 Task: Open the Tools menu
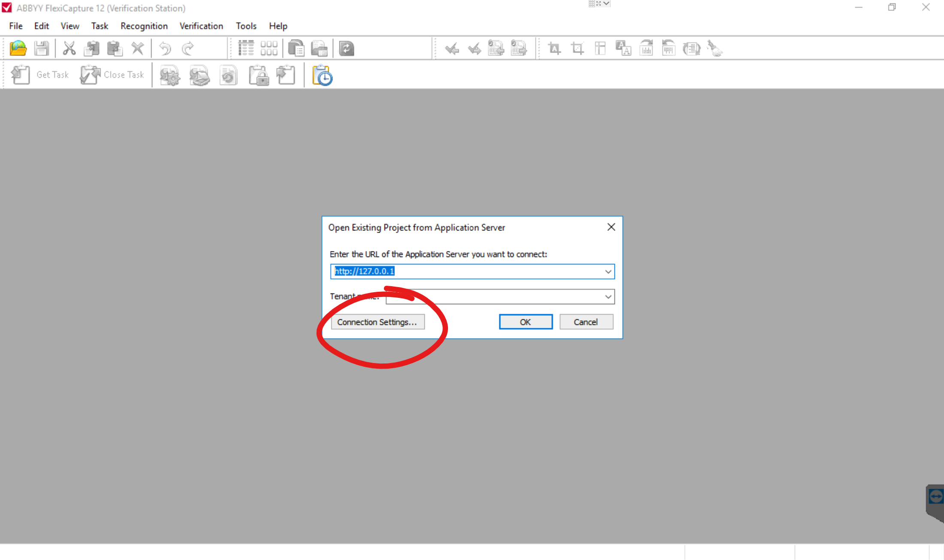tap(246, 26)
